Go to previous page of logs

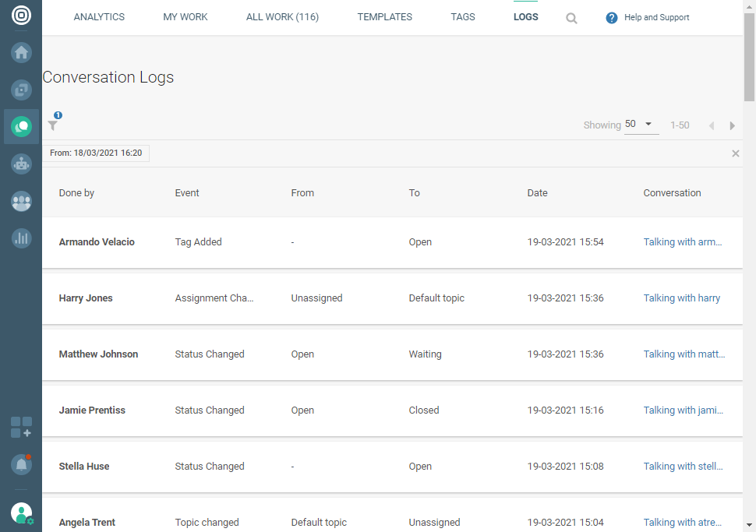coord(711,125)
